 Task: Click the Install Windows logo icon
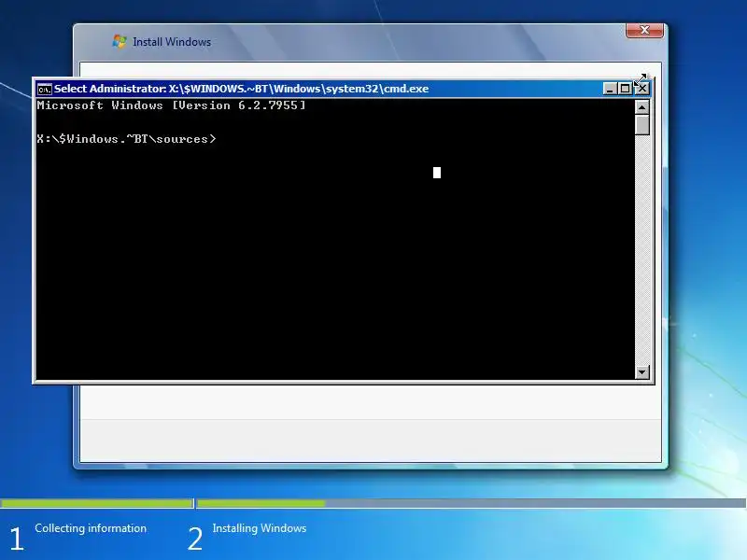click(120, 42)
